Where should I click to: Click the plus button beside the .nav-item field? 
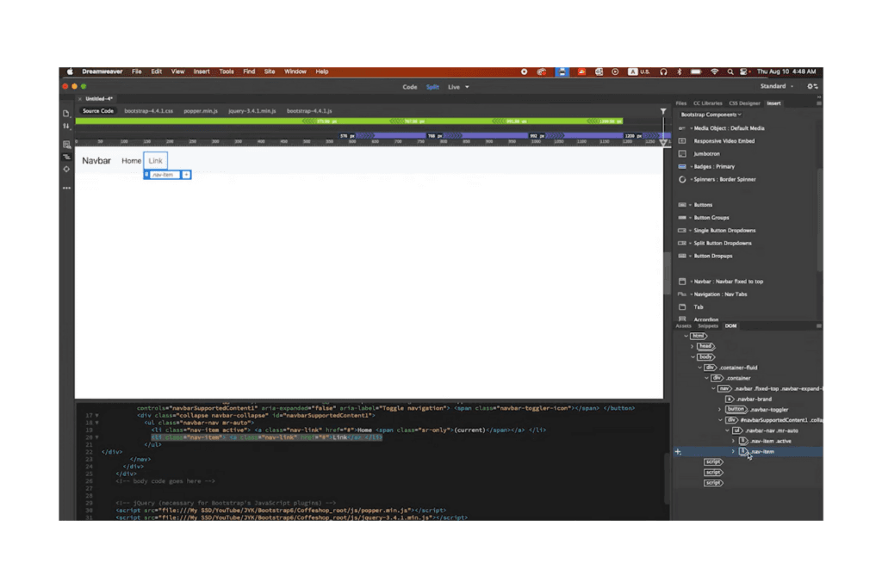(x=186, y=175)
